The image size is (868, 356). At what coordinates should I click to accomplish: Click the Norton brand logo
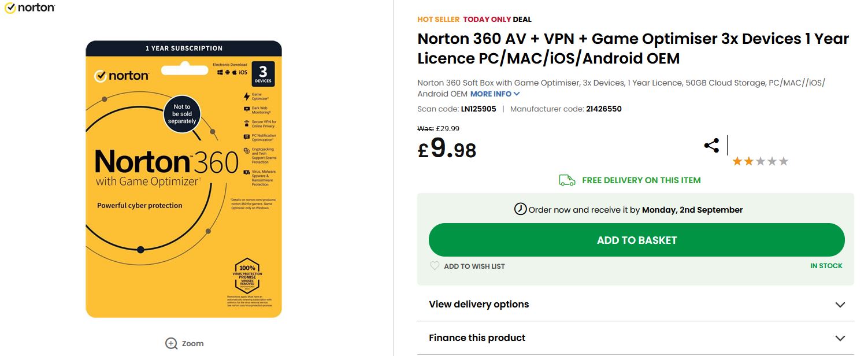pos(30,8)
